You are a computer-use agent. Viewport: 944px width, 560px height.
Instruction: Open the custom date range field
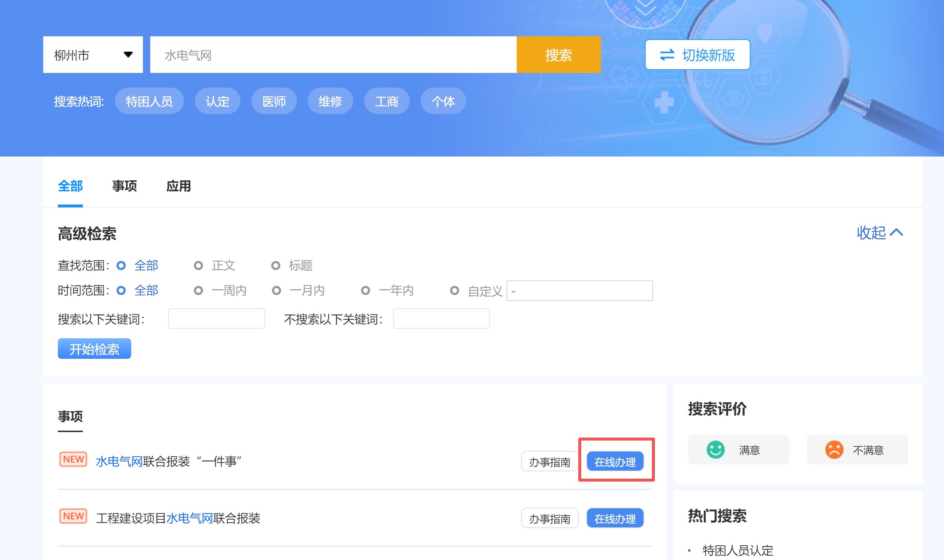coord(579,291)
